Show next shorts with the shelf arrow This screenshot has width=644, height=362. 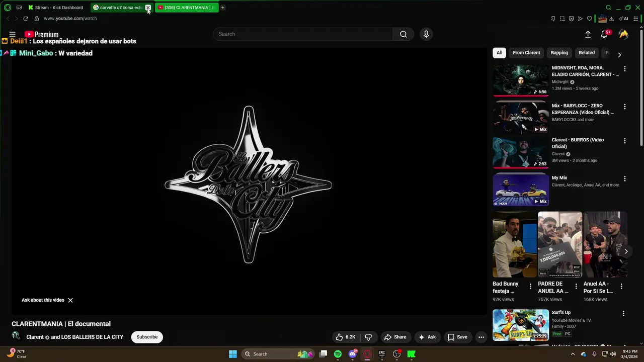(x=626, y=251)
